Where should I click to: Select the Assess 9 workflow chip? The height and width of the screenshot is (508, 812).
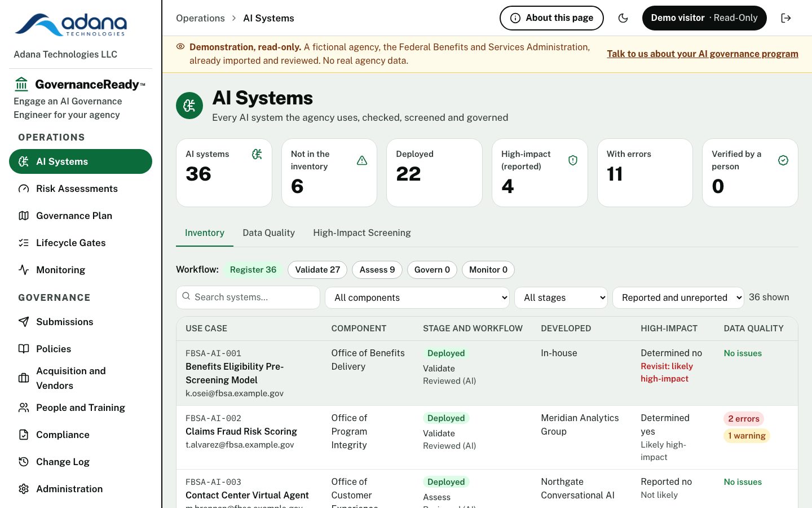[x=377, y=270]
